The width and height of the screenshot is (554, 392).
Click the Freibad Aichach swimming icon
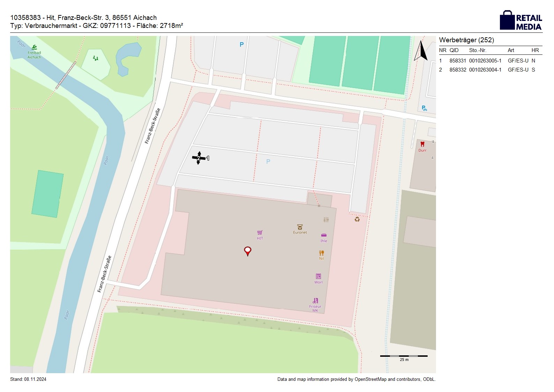pyautogui.click(x=34, y=47)
